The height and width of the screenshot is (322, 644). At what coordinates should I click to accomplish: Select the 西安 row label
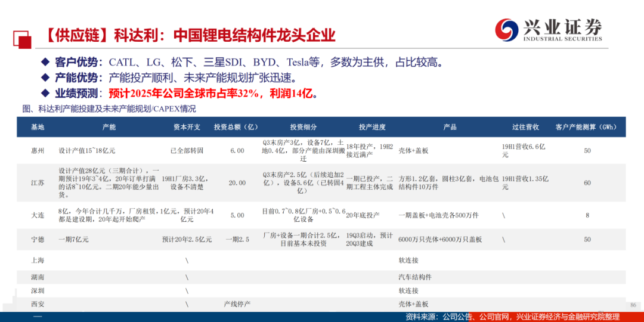point(37,304)
